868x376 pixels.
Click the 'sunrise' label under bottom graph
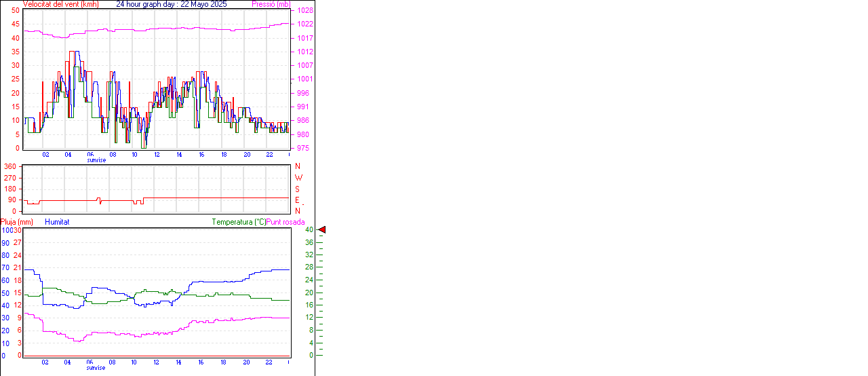(x=96, y=368)
